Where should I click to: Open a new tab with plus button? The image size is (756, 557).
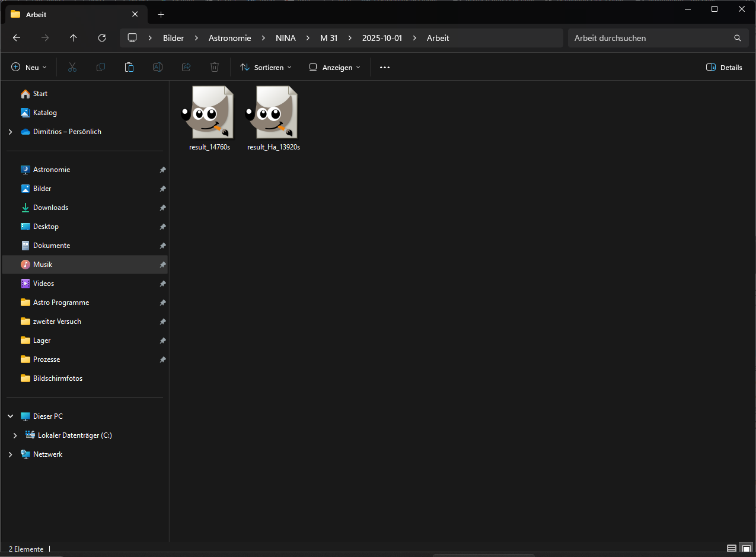pos(161,14)
